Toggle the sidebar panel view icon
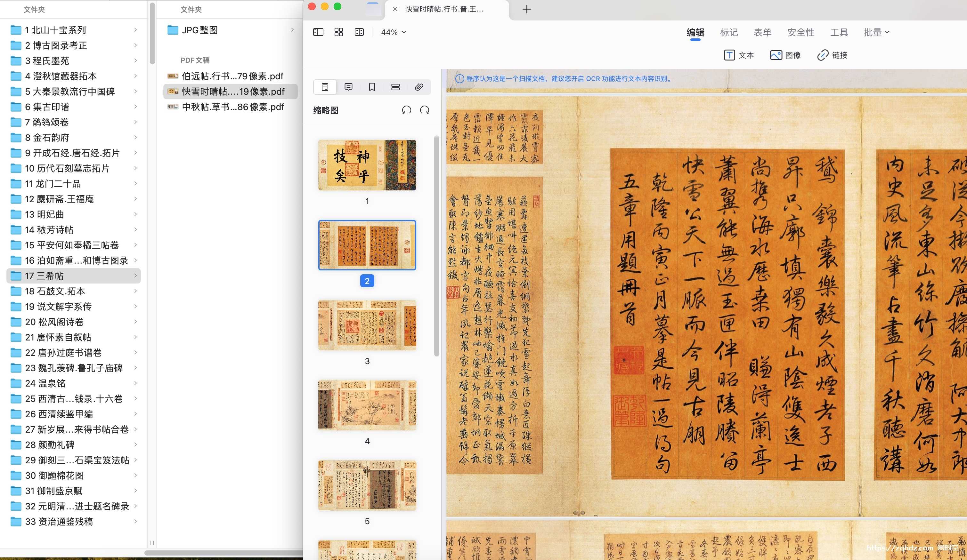 pyautogui.click(x=318, y=32)
